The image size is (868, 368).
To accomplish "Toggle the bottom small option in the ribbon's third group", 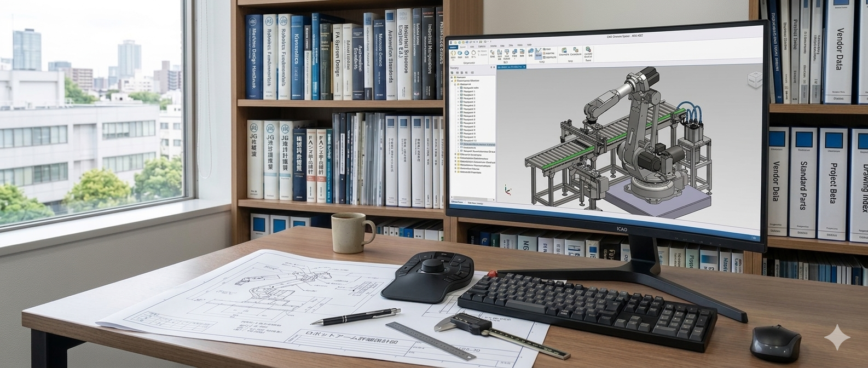I will pos(550,57).
